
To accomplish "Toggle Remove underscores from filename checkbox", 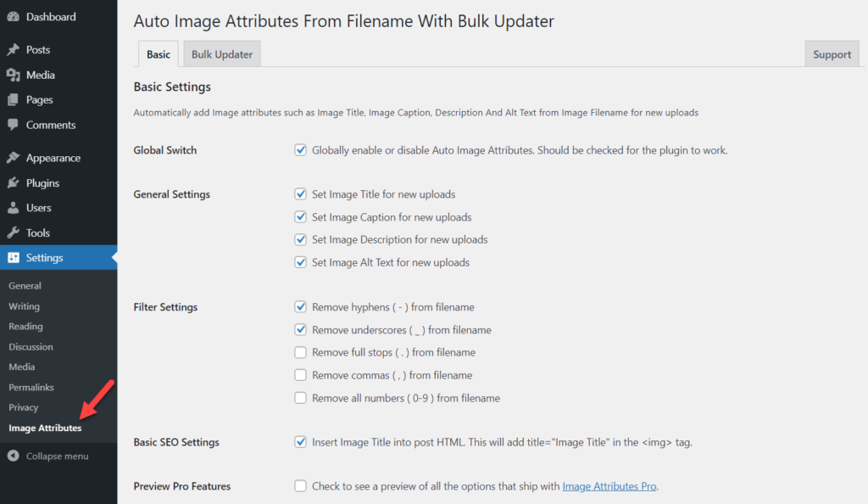I will point(300,329).
